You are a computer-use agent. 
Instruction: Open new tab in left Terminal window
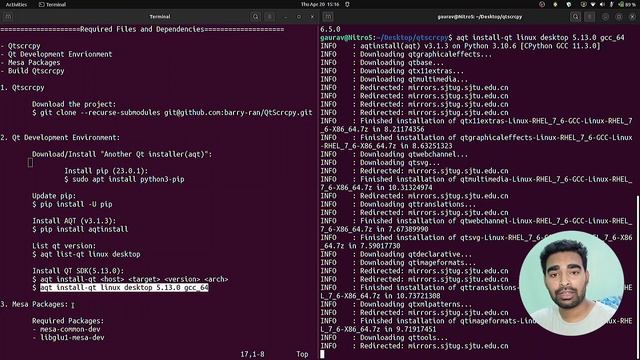click(8, 17)
